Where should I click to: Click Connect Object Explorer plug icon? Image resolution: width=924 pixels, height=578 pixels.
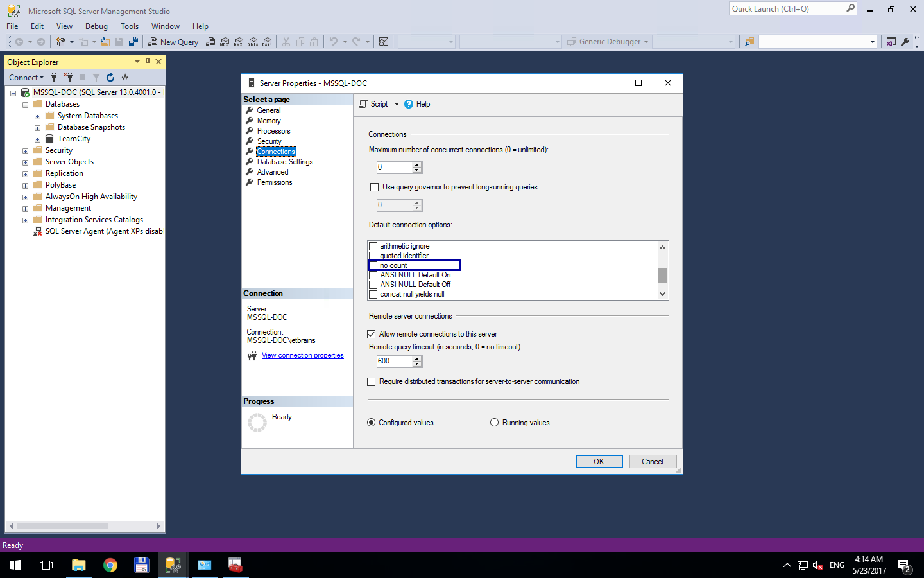click(54, 77)
